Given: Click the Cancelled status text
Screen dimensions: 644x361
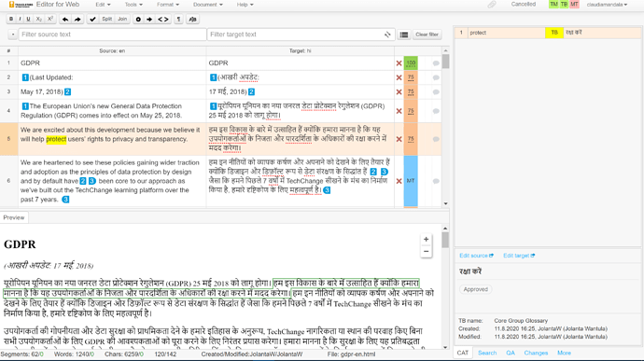Looking at the screenshot, I should [524, 4].
